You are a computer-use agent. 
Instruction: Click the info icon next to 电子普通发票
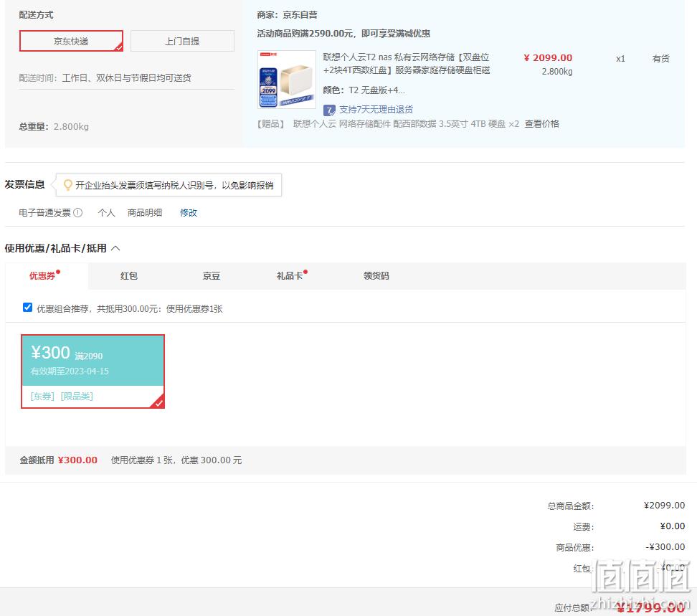(x=77, y=213)
